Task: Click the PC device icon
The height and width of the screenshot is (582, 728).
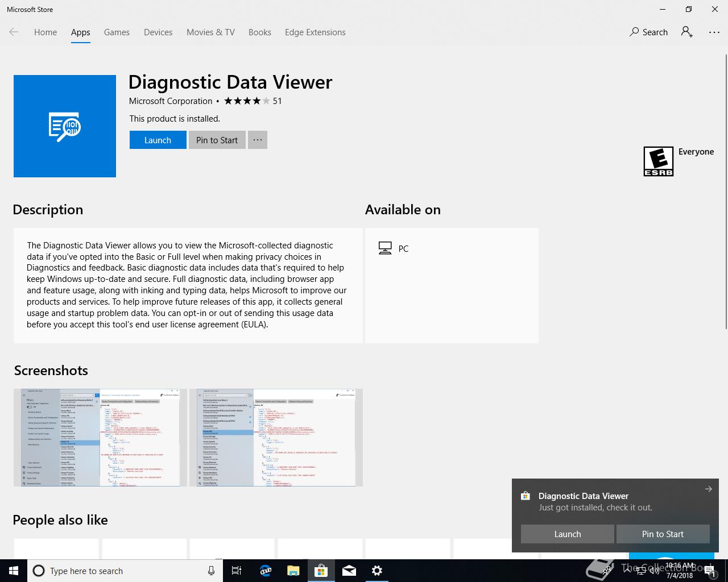Action: click(x=385, y=248)
